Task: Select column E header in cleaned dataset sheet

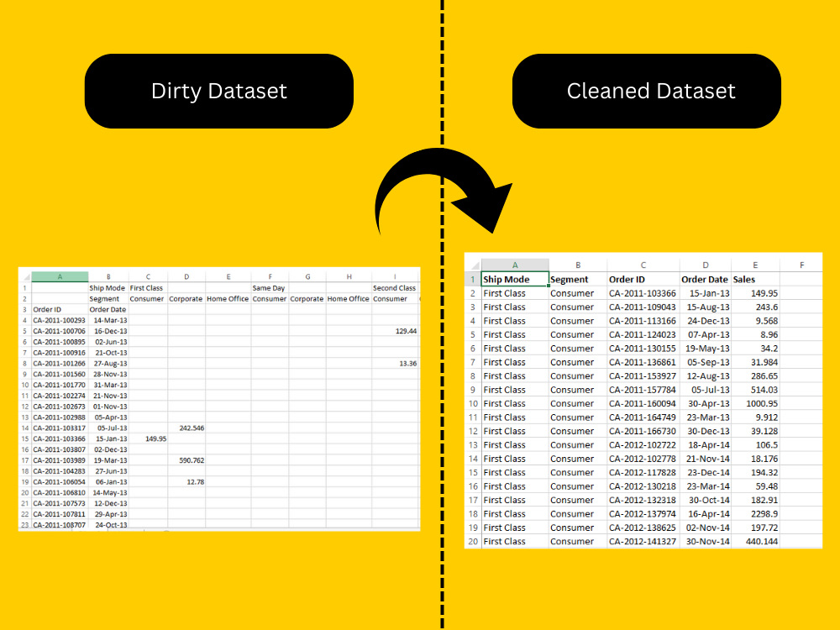Action: coord(755,265)
